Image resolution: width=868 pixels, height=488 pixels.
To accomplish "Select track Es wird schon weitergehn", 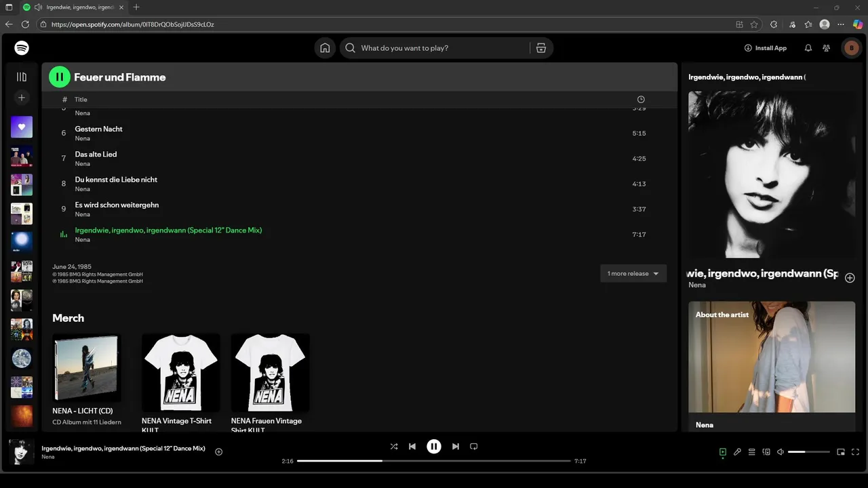I will 360,209.
